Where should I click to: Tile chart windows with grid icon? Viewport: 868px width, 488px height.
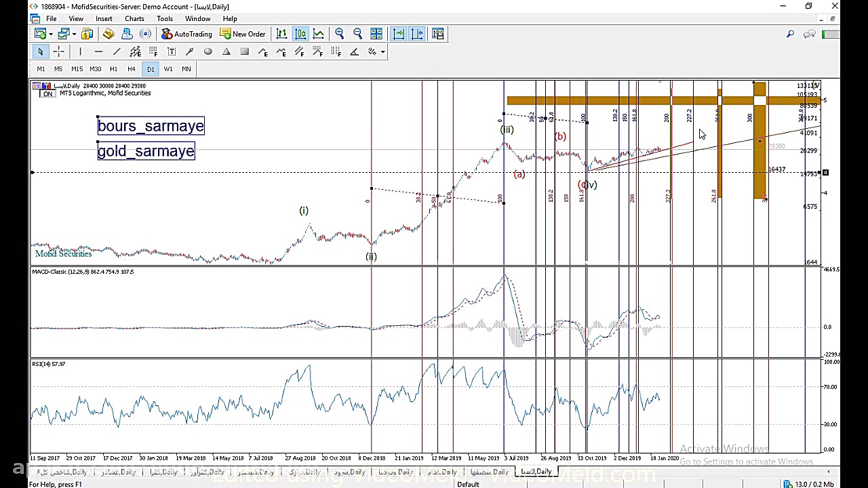tap(376, 34)
